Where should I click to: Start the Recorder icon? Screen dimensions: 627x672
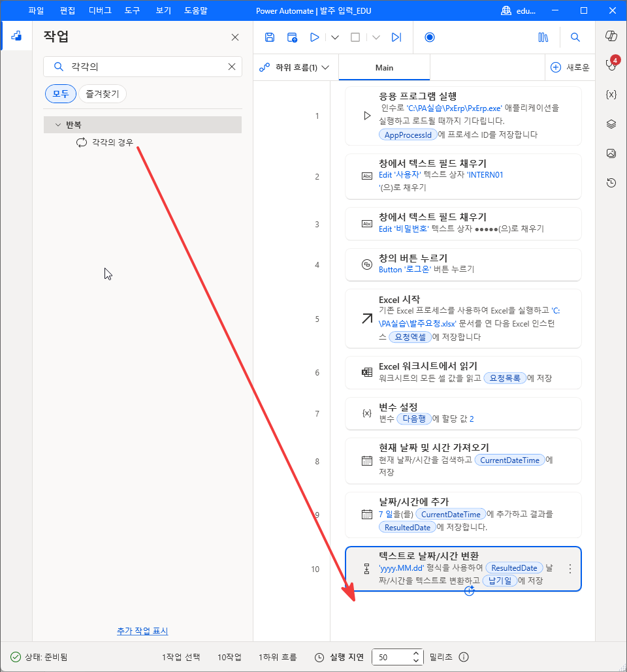point(429,37)
